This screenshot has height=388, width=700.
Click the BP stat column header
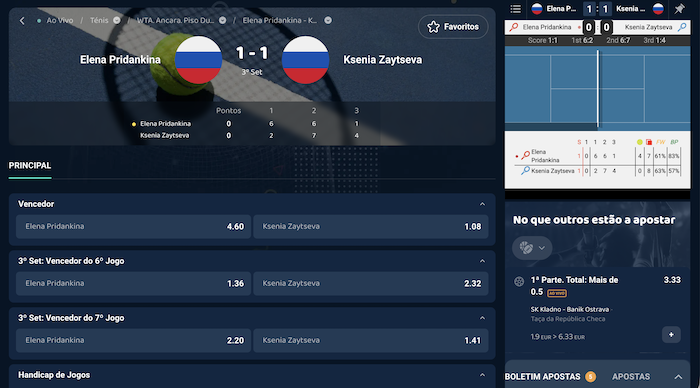[x=674, y=142]
